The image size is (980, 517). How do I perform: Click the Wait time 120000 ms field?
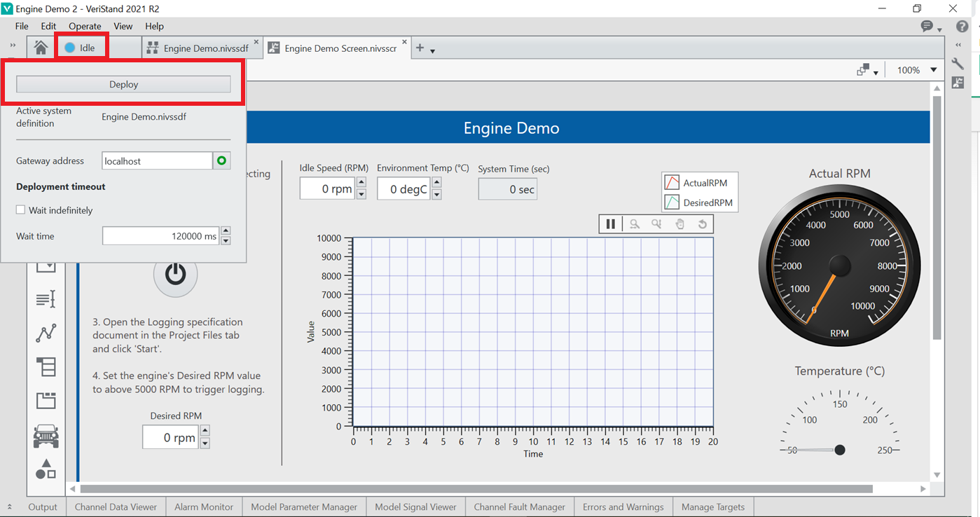point(161,236)
